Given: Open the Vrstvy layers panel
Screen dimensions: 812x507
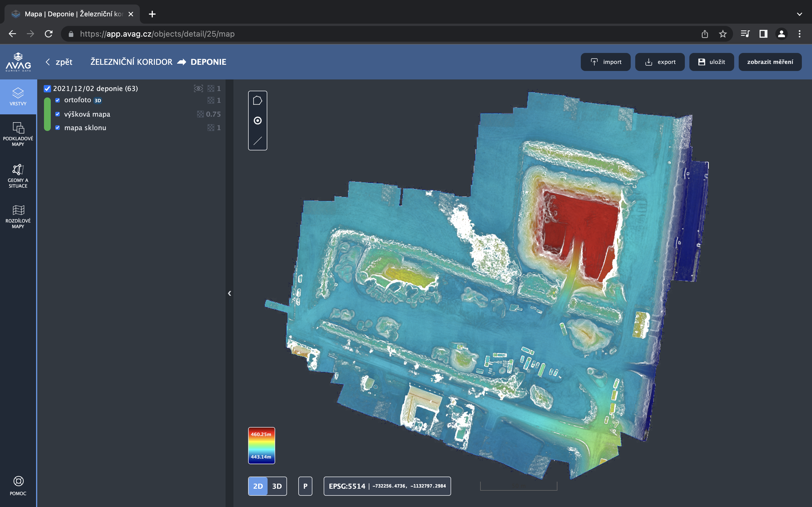Looking at the screenshot, I should click(18, 97).
